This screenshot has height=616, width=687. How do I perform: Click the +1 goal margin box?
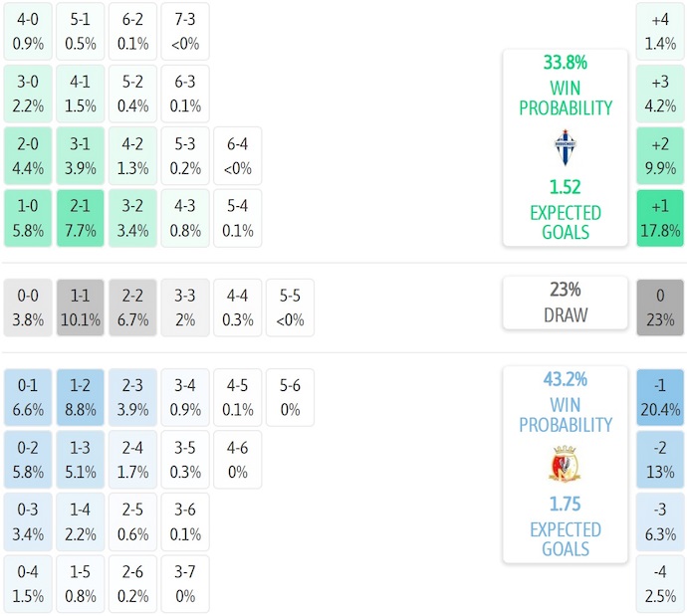click(660, 218)
